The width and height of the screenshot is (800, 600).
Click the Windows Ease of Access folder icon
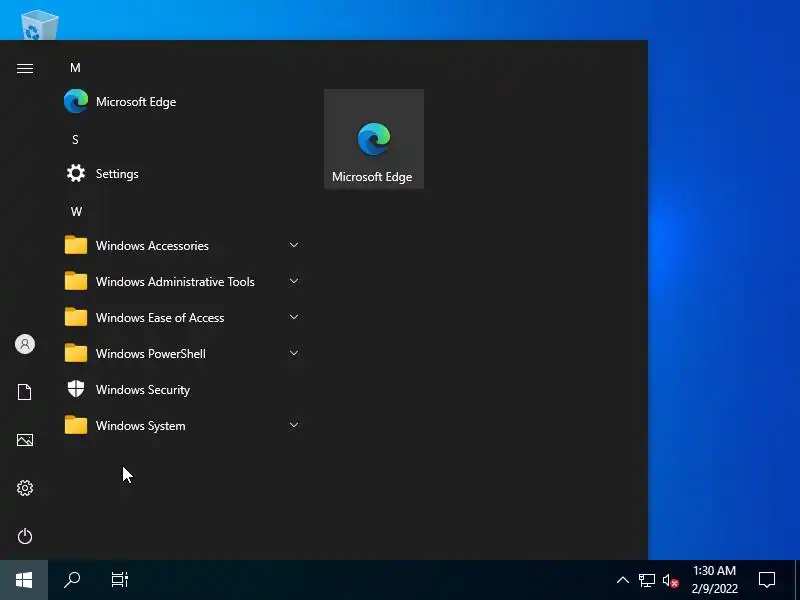[76, 317]
